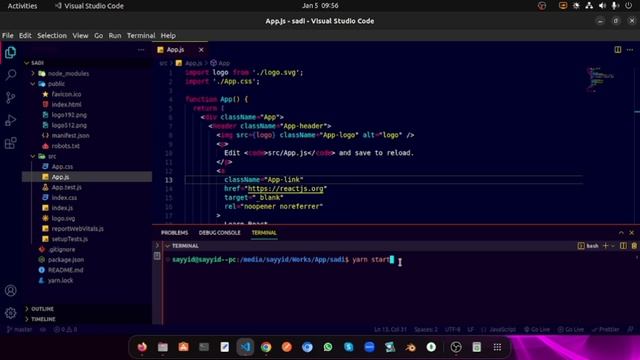The image size is (640, 360).
Task: Open the Run and Debug view
Action: (x=11, y=120)
